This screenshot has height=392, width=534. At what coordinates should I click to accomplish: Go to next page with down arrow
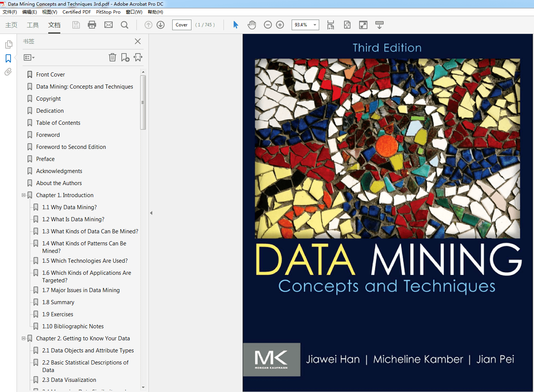point(160,25)
